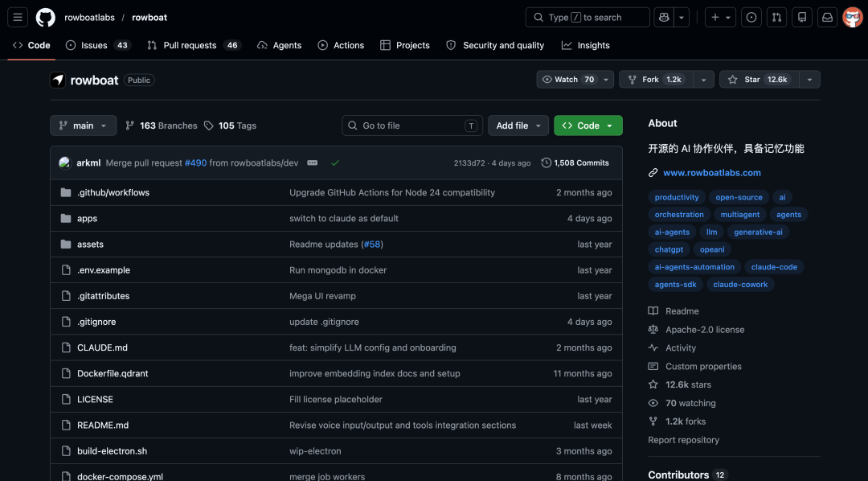Image resolution: width=868 pixels, height=481 pixels.
Task: Toggle Watch on this repository
Action: [569, 80]
